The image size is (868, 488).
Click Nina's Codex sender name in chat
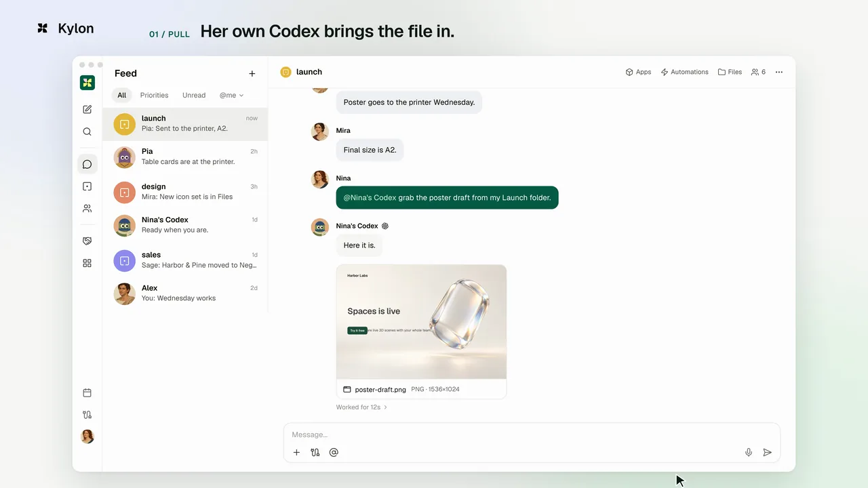357,226
